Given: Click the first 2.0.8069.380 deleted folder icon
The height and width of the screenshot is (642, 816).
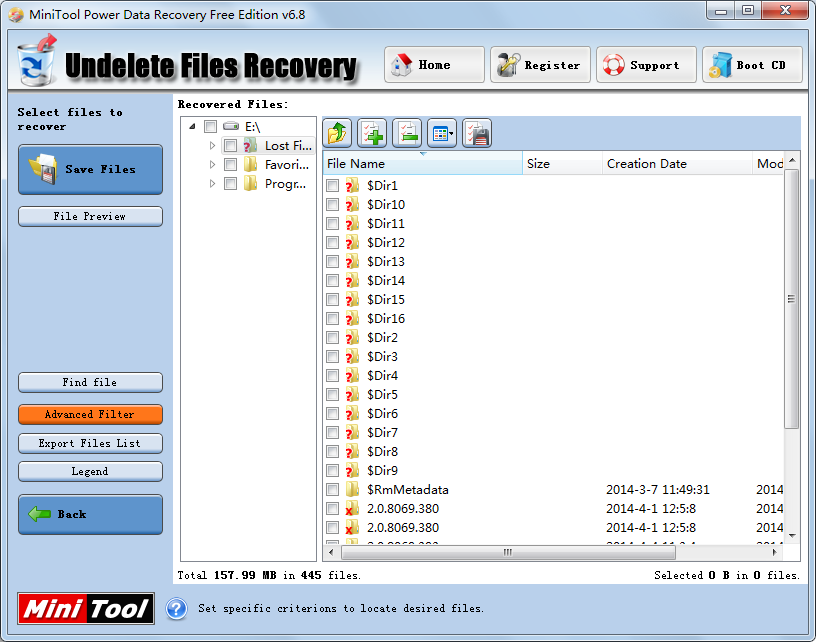Looking at the screenshot, I should click(352, 508).
